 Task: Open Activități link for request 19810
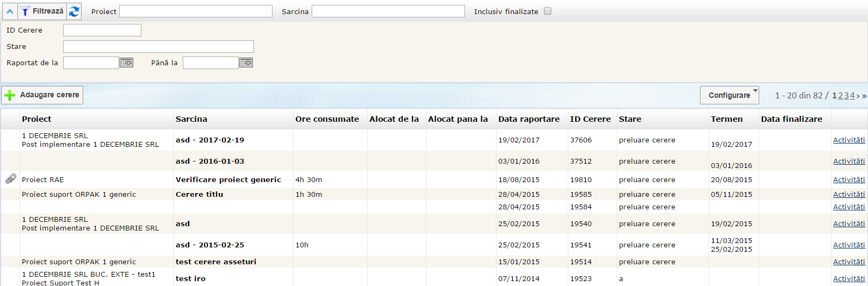(x=848, y=180)
